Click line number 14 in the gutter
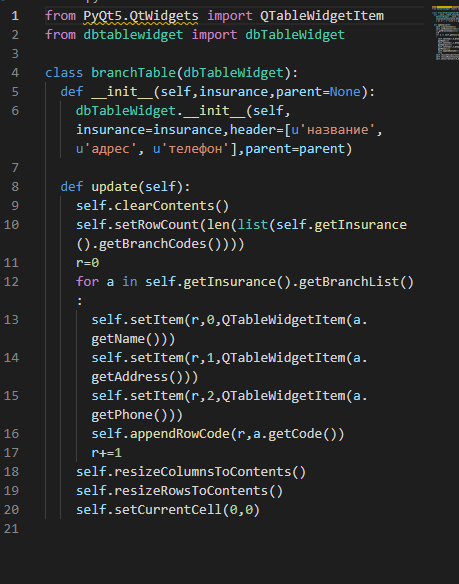 pos(11,358)
